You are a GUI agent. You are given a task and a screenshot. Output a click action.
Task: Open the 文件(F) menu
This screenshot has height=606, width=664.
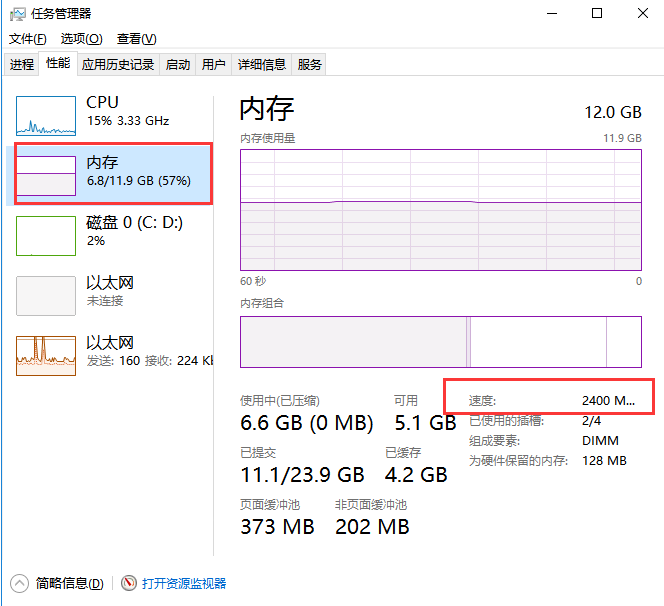pyautogui.click(x=28, y=39)
